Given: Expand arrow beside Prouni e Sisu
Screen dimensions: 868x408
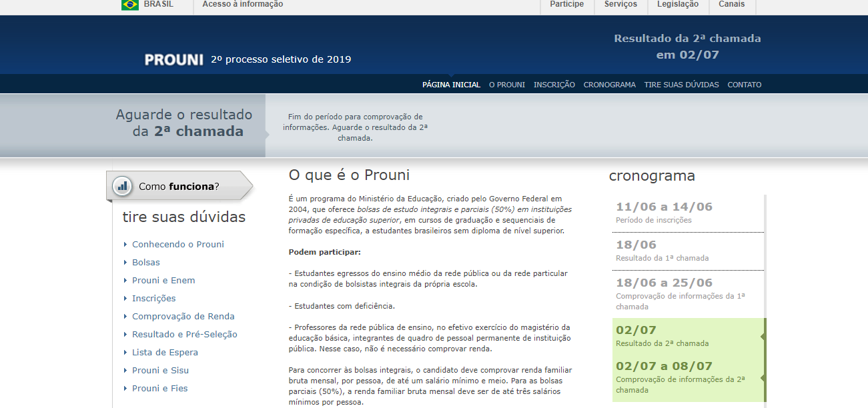Looking at the screenshot, I should click(x=125, y=370).
